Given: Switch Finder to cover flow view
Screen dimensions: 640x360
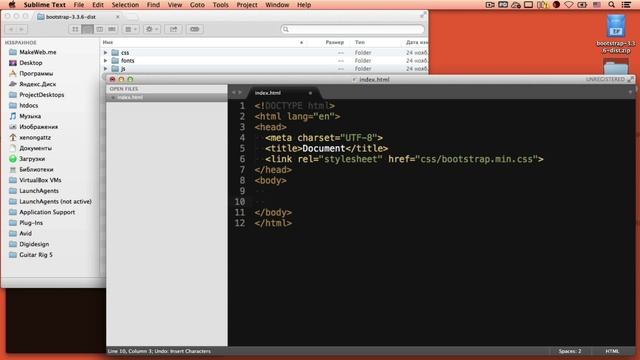Looking at the screenshot, I should (112, 29).
